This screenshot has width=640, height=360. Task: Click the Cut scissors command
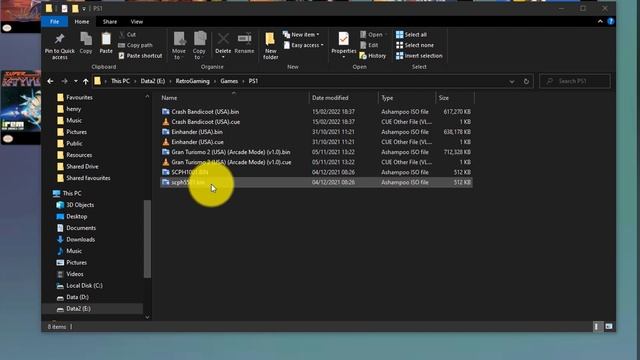(x=127, y=35)
